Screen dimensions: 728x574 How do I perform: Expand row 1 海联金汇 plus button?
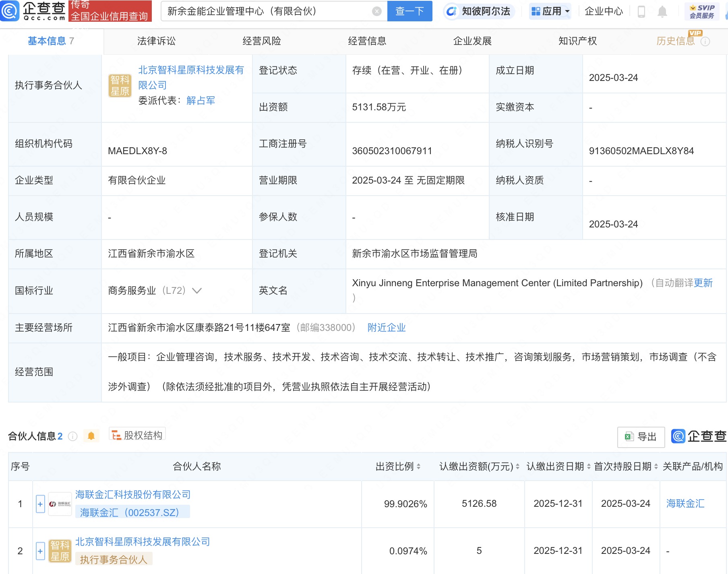[x=40, y=504]
